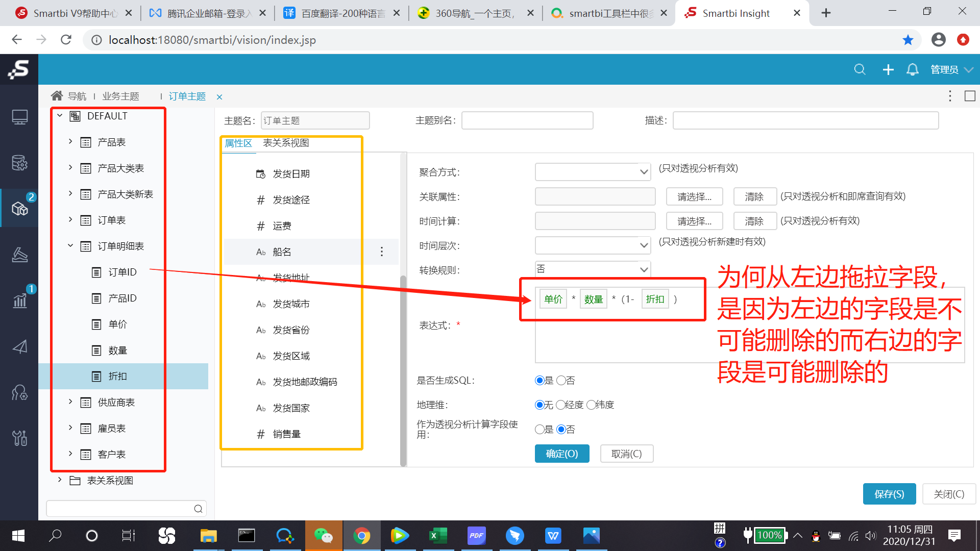
Task: Select 否 for 是否生成SQL
Action: click(x=561, y=381)
